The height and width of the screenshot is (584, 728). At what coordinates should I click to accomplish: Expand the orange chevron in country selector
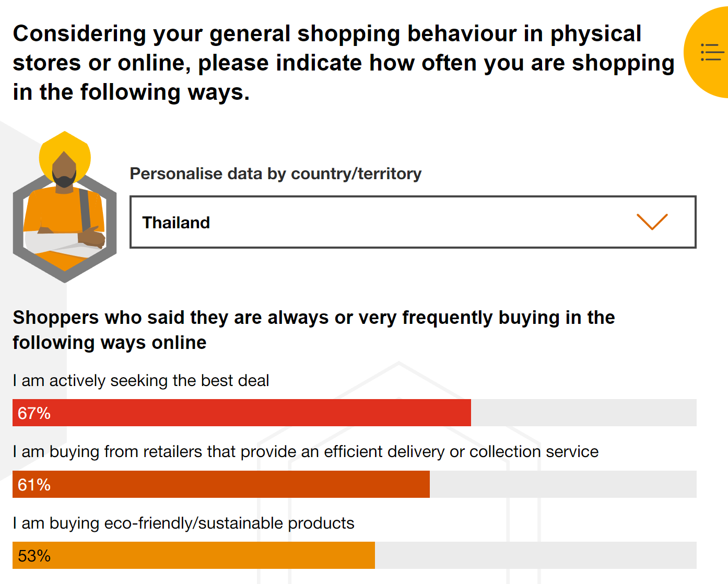click(652, 222)
